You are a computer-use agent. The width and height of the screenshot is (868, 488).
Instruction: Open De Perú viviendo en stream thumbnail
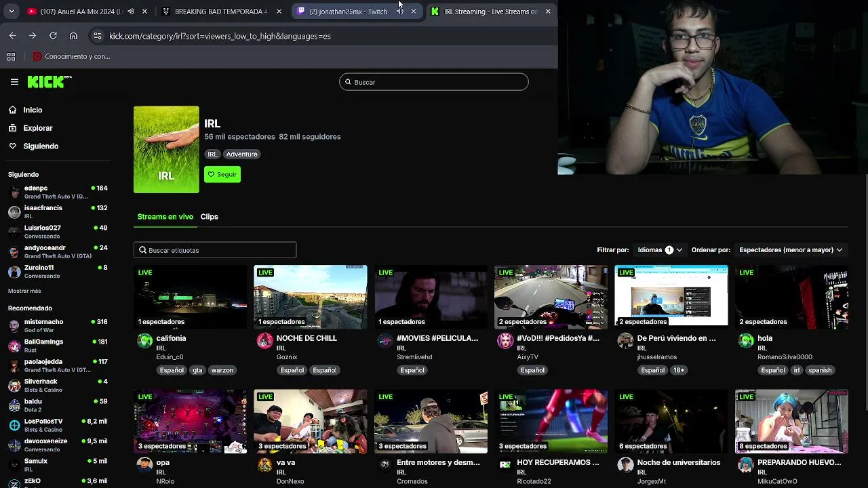(x=671, y=296)
